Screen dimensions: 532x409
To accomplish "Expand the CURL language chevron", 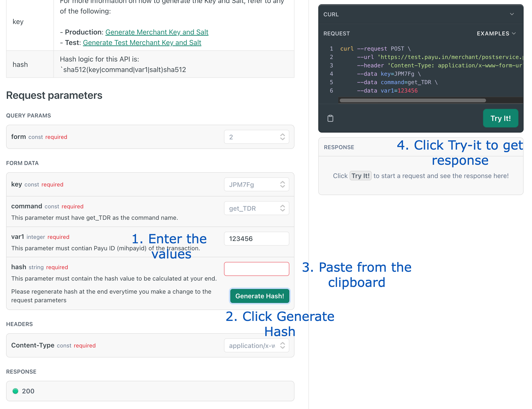I will point(512,14).
